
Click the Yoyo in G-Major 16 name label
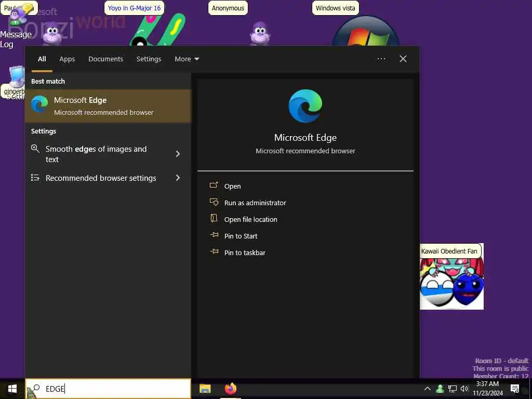click(135, 8)
